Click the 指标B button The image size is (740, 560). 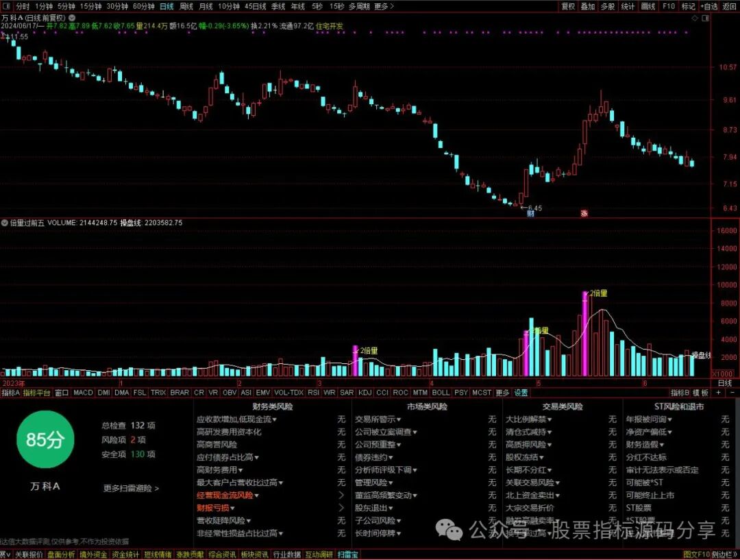[x=680, y=392]
